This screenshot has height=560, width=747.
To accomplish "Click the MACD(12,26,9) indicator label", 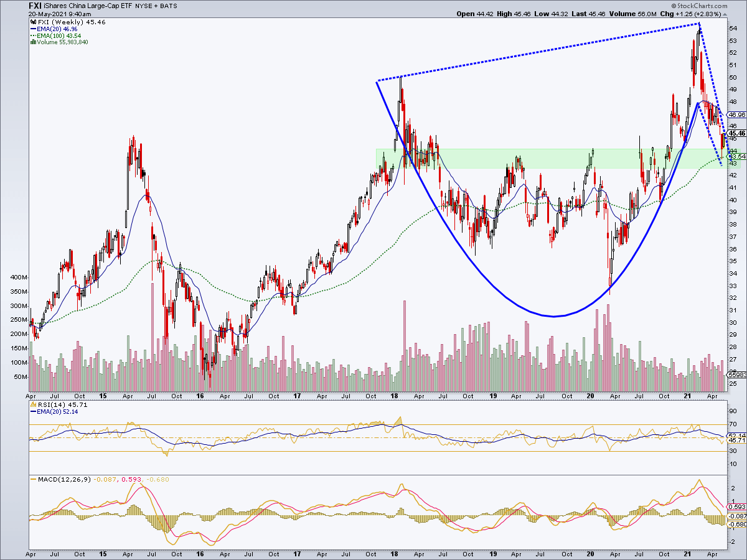I will click(x=63, y=479).
